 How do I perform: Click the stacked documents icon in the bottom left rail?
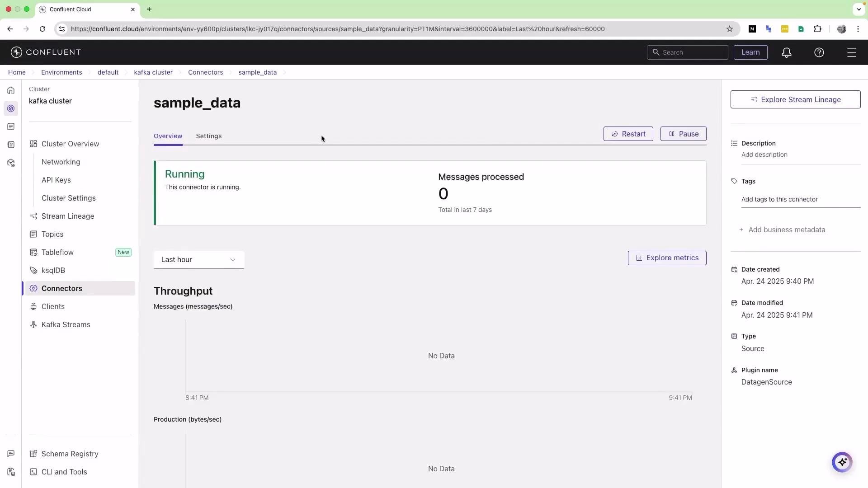[11, 472]
